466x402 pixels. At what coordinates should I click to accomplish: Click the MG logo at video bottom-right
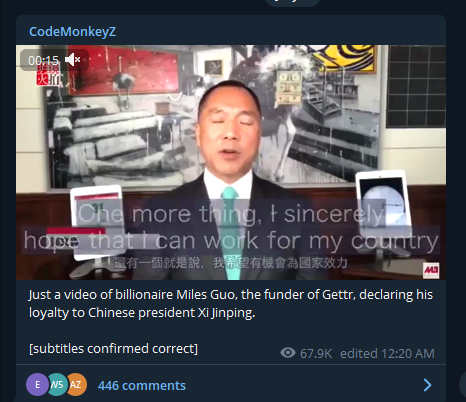[x=431, y=271]
